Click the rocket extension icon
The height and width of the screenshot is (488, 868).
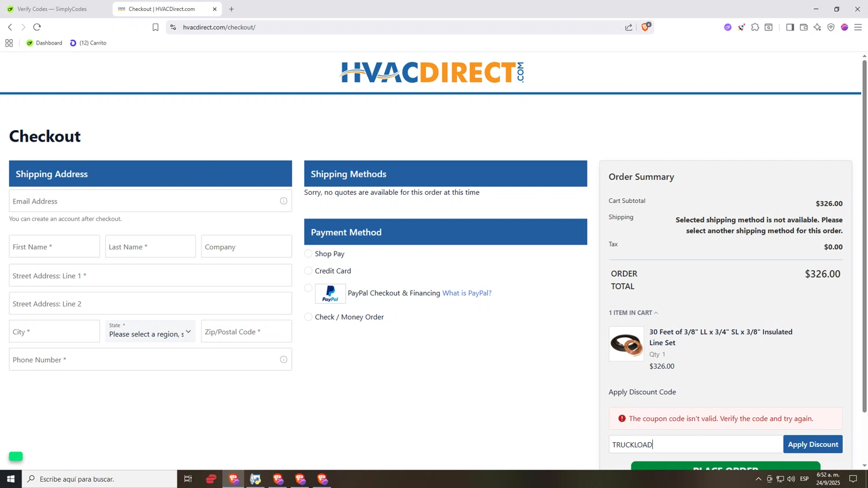pyautogui.click(x=741, y=27)
